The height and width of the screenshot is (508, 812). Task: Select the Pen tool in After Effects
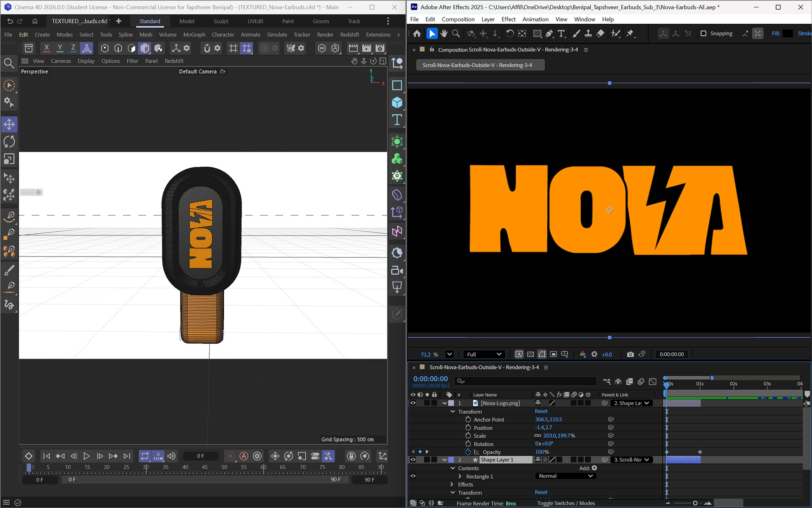[x=549, y=33]
